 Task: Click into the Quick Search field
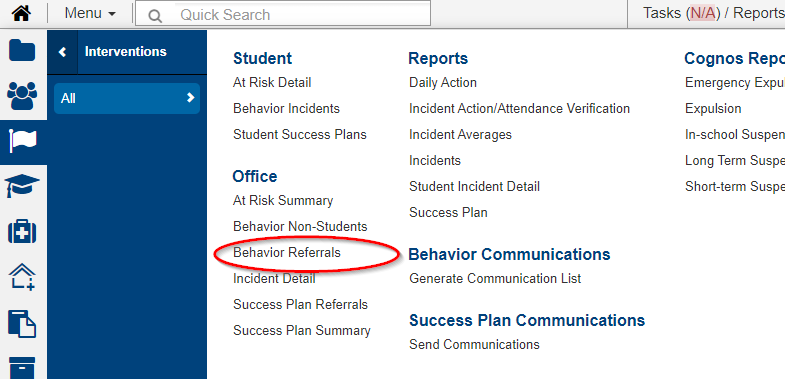point(283,15)
